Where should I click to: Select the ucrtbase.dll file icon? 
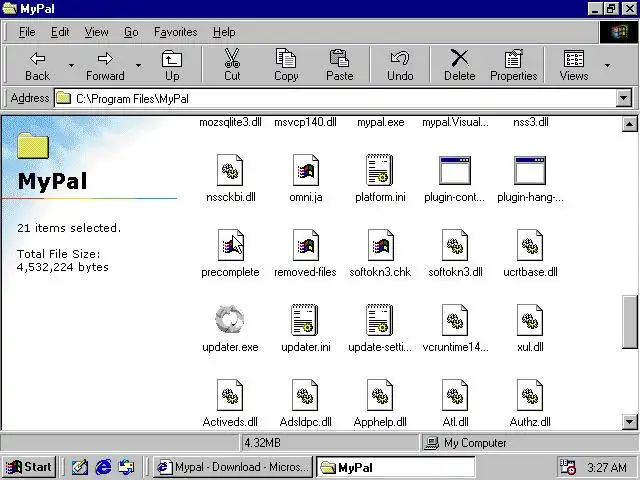[x=530, y=245]
